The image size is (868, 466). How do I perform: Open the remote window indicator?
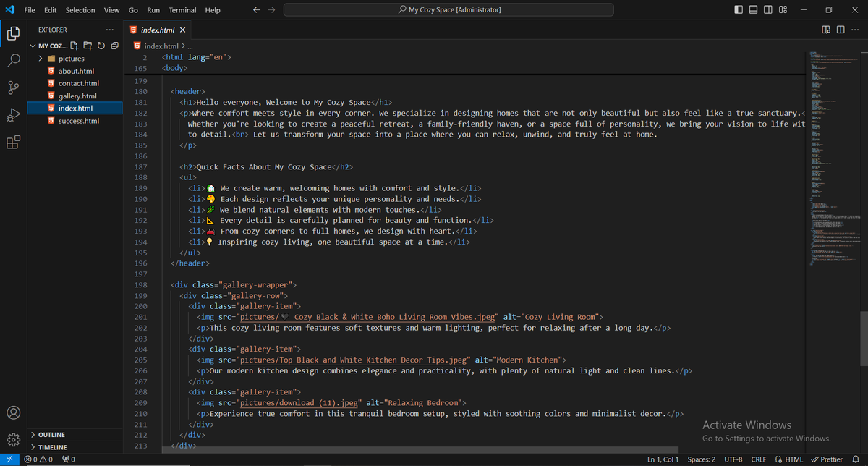[x=9, y=459]
